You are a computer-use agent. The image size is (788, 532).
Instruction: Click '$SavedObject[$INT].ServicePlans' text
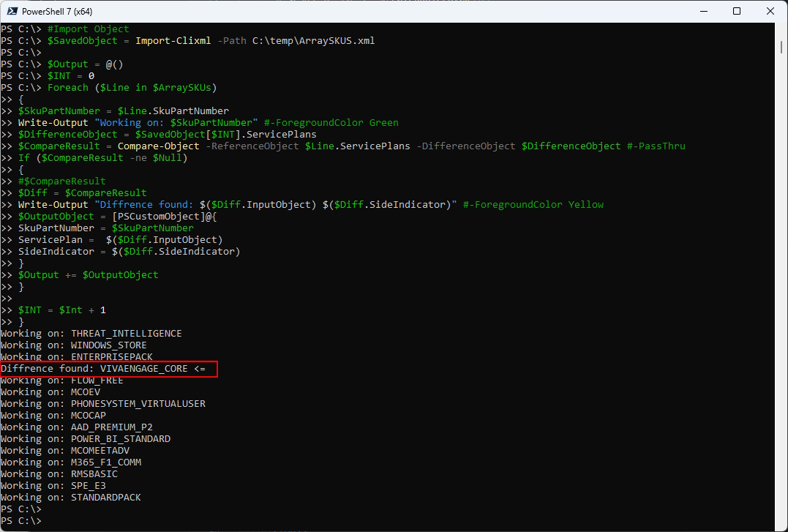pyautogui.click(x=225, y=134)
